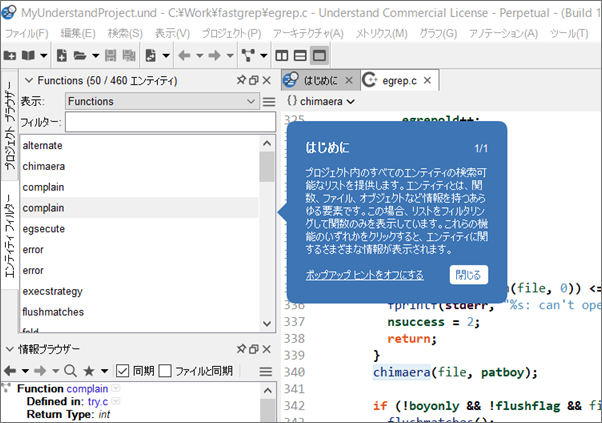Open the main toolbar back history dropdown

click(200, 56)
